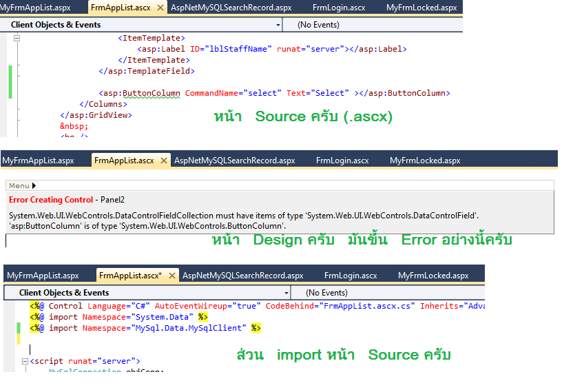Image resolution: width=584 pixels, height=392 pixels.
Task: Open the (No Events) dropdown in top panel
Action: tap(373, 25)
